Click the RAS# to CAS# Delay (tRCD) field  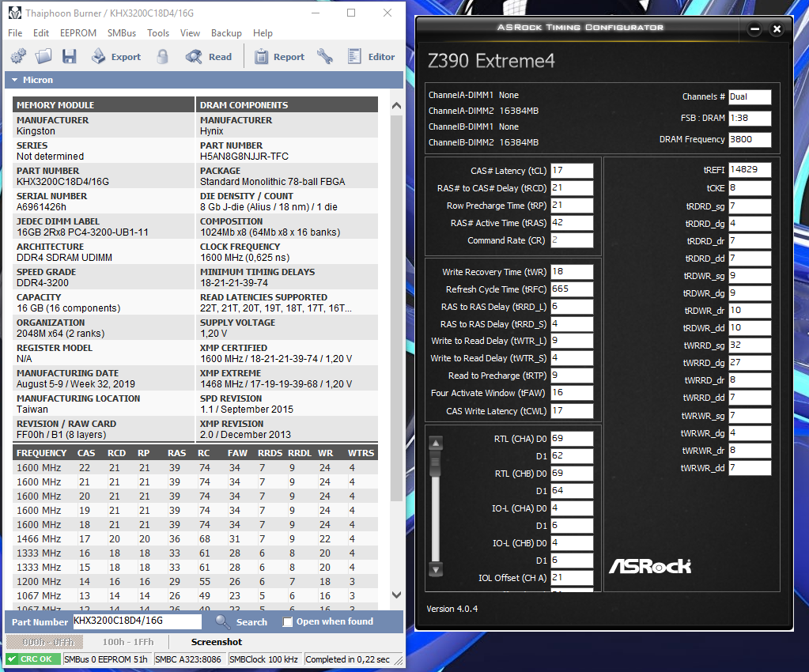(x=573, y=187)
